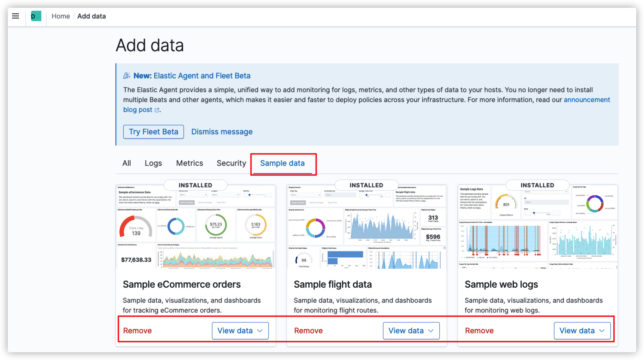
Task: Select the Security tab
Action: 231,163
